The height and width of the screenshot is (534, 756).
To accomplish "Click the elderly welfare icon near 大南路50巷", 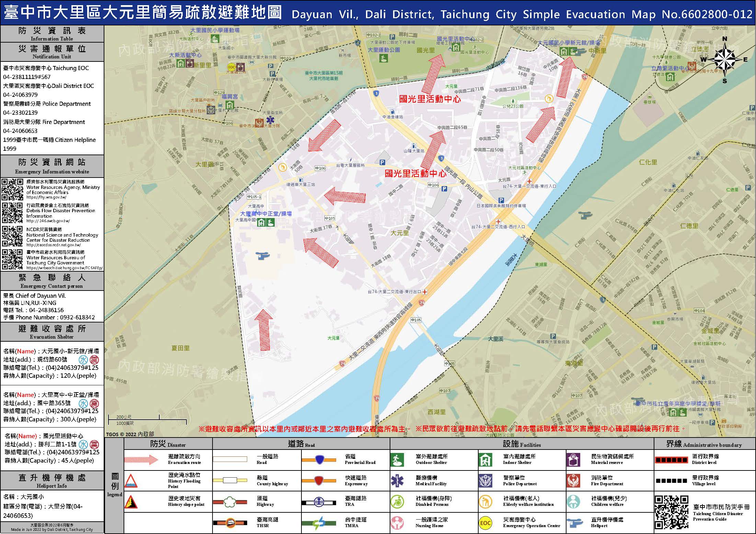I will pyautogui.click(x=283, y=167).
